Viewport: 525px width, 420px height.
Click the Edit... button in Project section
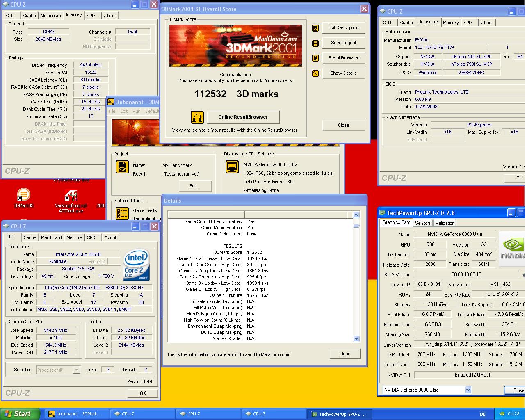[195, 186]
